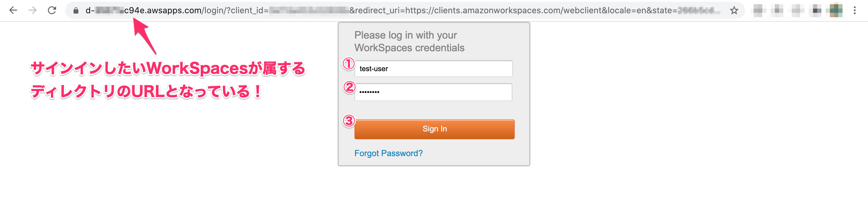
Task: Click the masked password field
Action: pyautogui.click(x=433, y=92)
